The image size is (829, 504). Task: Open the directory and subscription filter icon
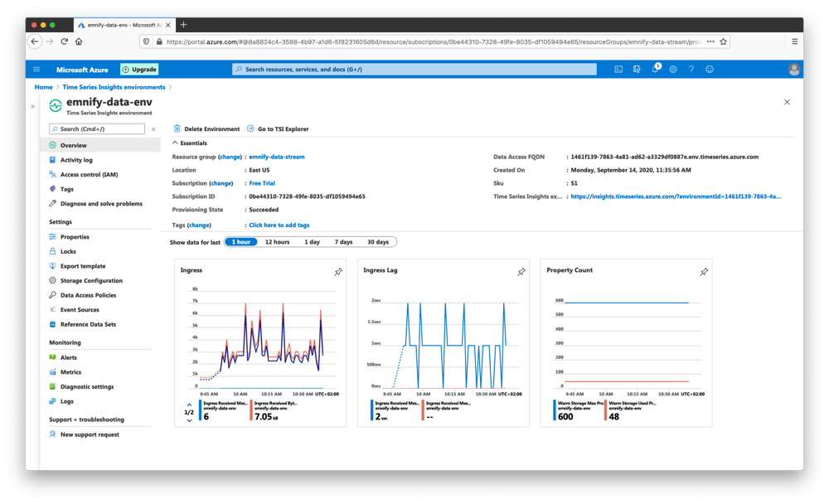click(x=637, y=70)
